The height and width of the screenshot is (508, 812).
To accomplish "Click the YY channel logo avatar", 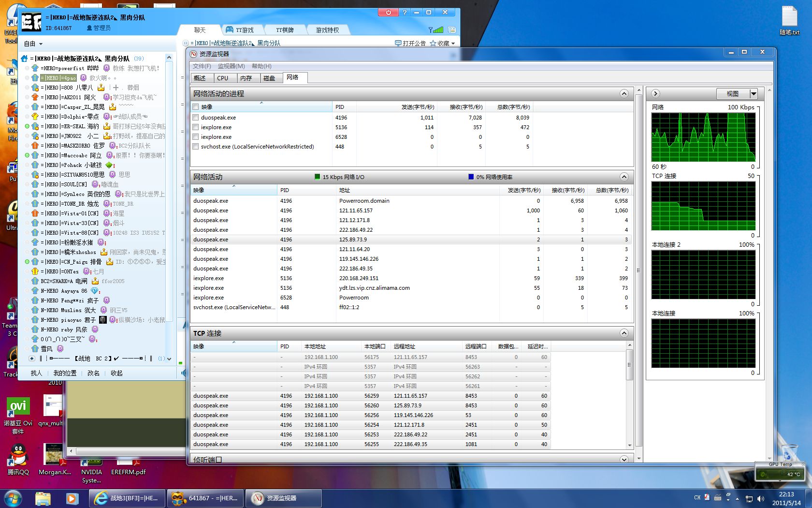I will point(31,22).
